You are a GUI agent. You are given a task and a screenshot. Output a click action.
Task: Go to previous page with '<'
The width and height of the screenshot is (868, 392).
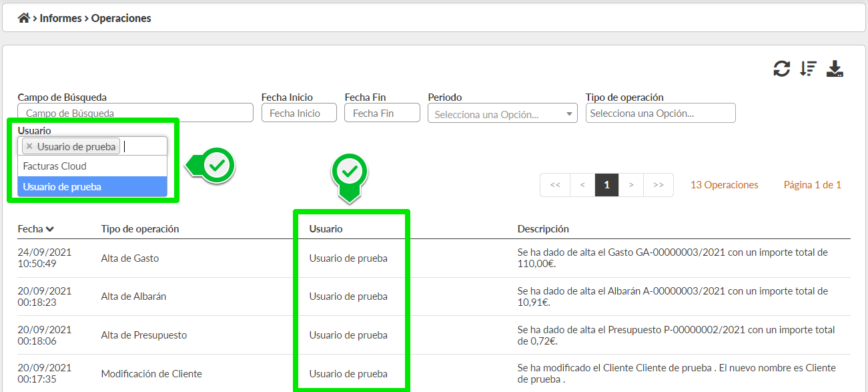click(582, 185)
